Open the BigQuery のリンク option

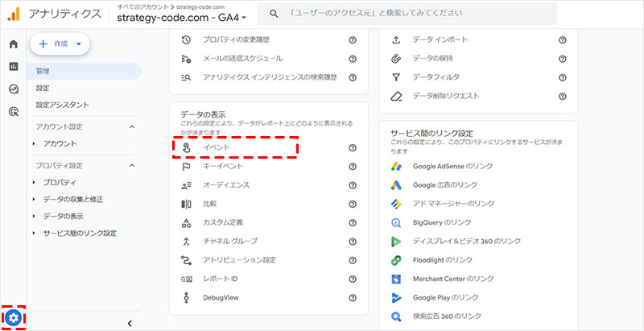point(443,222)
